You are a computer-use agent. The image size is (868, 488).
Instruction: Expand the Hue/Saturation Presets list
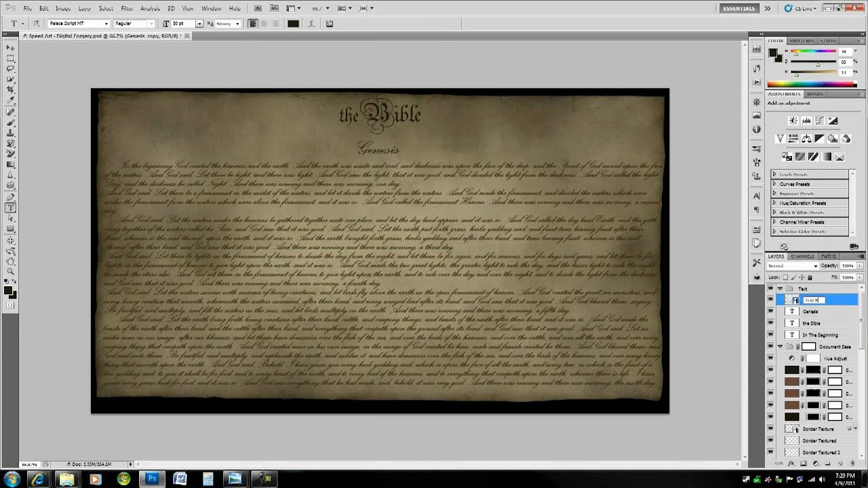coord(774,203)
